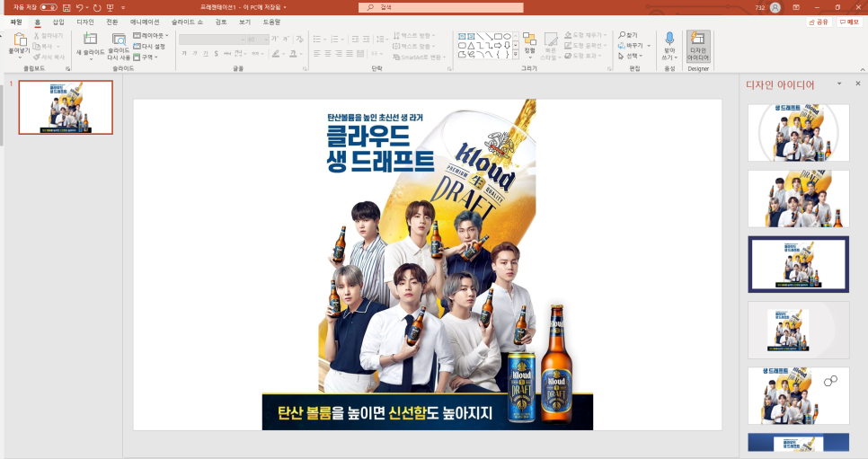Select slide 1 thumbnail in slide panel

point(66,108)
